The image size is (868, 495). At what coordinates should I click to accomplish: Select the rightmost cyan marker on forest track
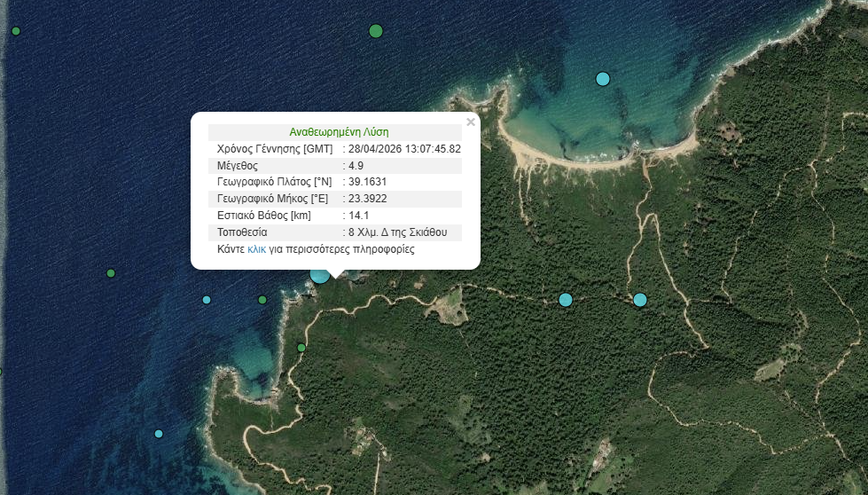640,300
